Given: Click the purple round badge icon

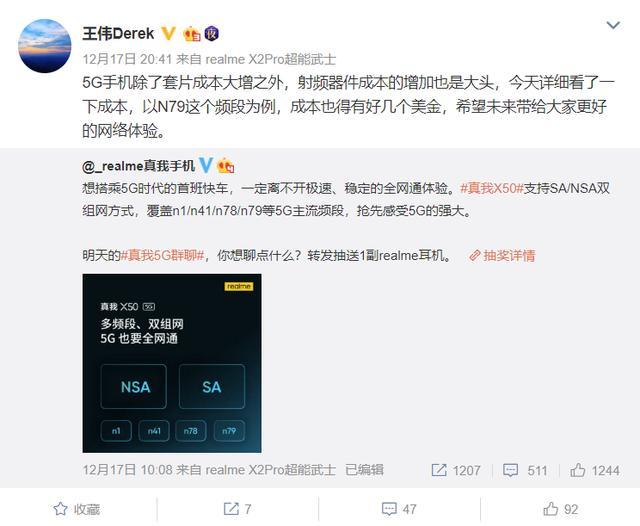Looking at the screenshot, I should pyautogui.click(x=211, y=33).
